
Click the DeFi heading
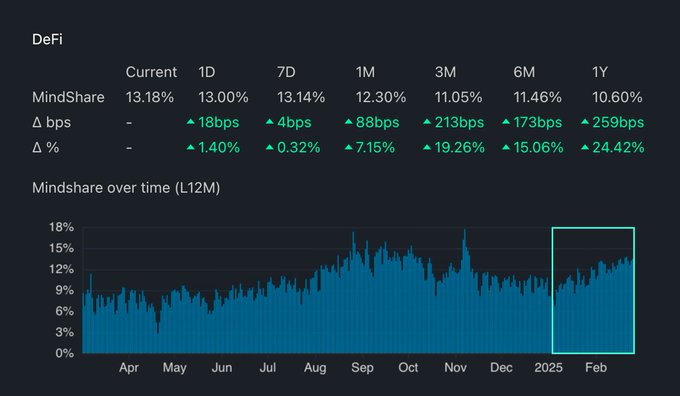[x=47, y=39]
